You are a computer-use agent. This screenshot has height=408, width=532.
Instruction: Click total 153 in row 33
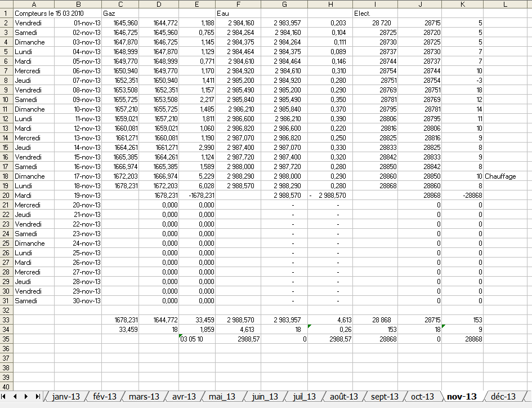coord(462,320)
